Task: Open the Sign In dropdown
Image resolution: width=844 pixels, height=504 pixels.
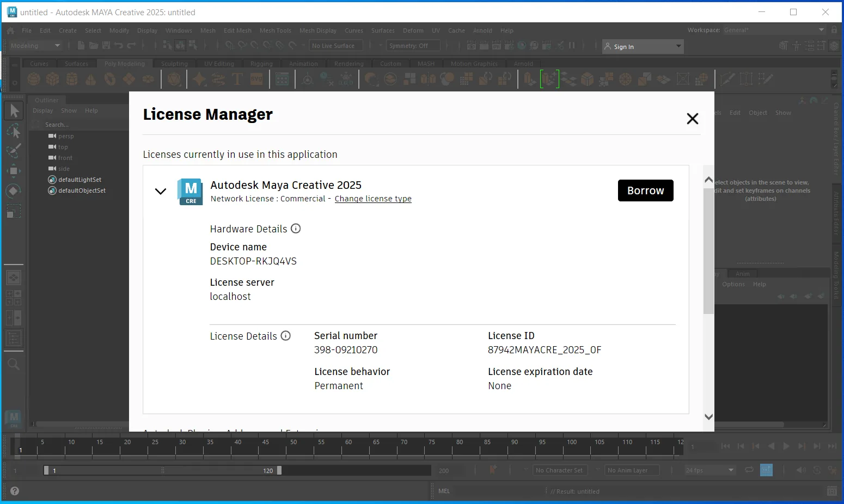Action: click(x=643, y=46)
